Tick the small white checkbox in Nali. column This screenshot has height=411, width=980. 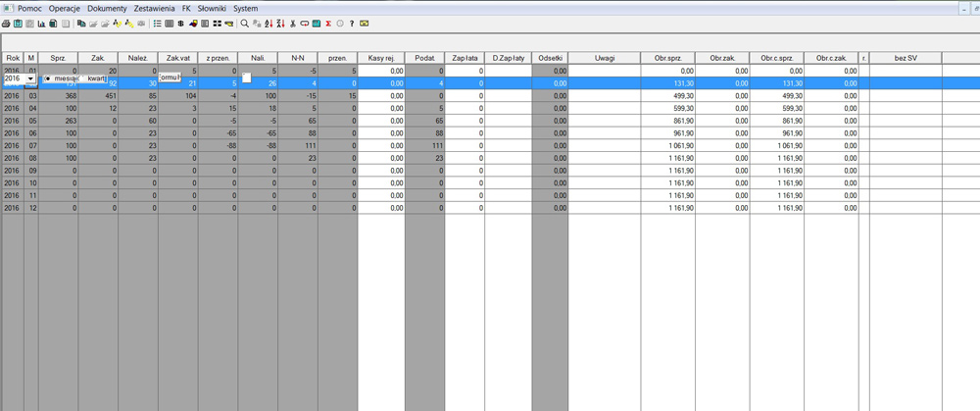point(247,78)
